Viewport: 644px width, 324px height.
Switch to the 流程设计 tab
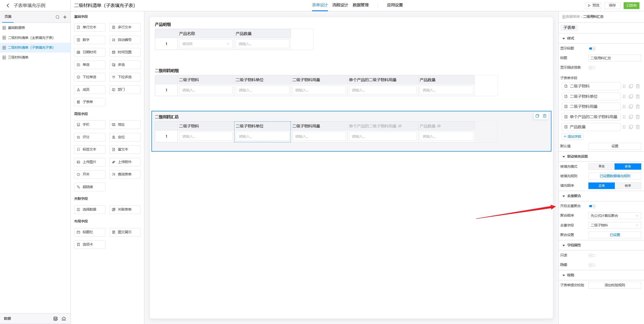[340, 5]
